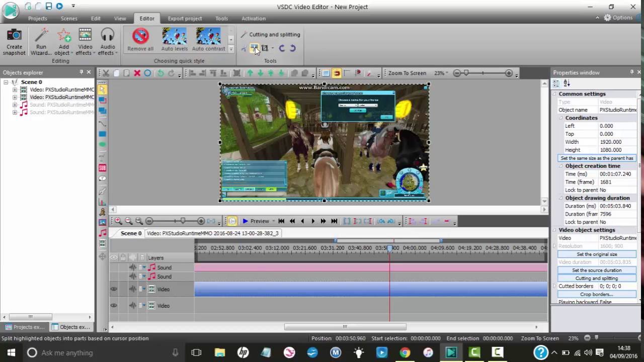Select the yellow cursor selection tool
The image size is (644, 362).
click(x=102, y=89)
